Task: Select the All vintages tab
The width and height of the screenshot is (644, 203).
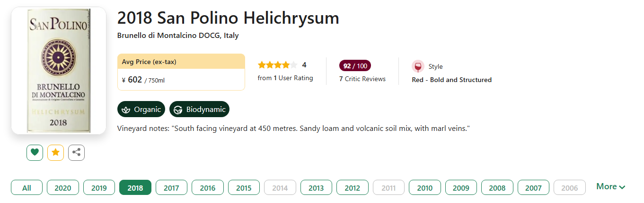Action: pyautogui.click(x=26, y=188)
